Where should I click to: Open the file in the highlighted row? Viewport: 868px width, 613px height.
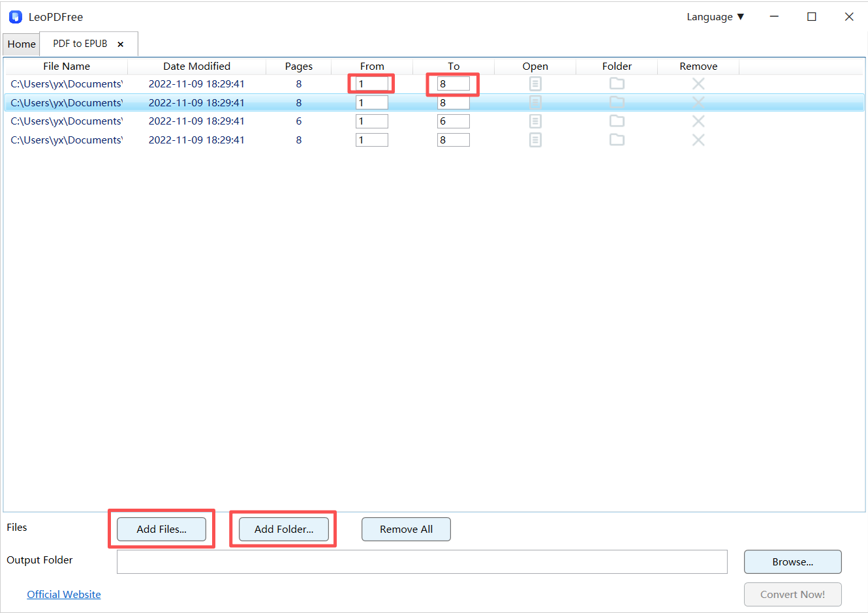(x=535, y=102)
